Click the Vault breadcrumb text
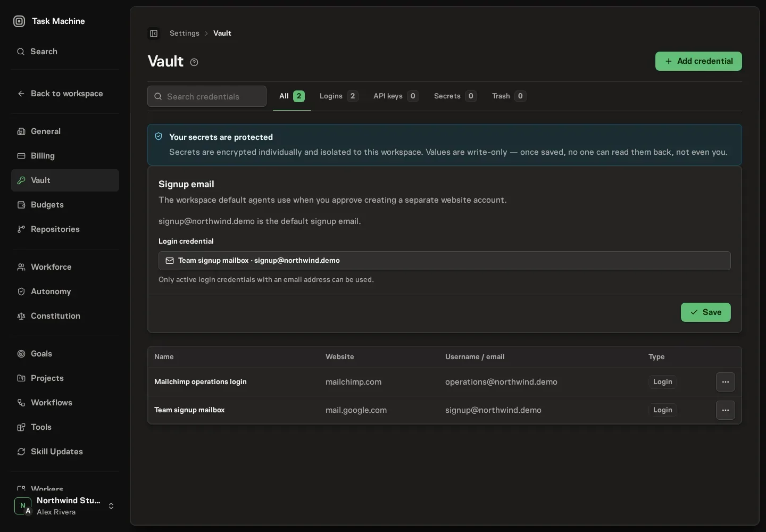This screenshot has height=532, width=766. [x=222, y=33]
